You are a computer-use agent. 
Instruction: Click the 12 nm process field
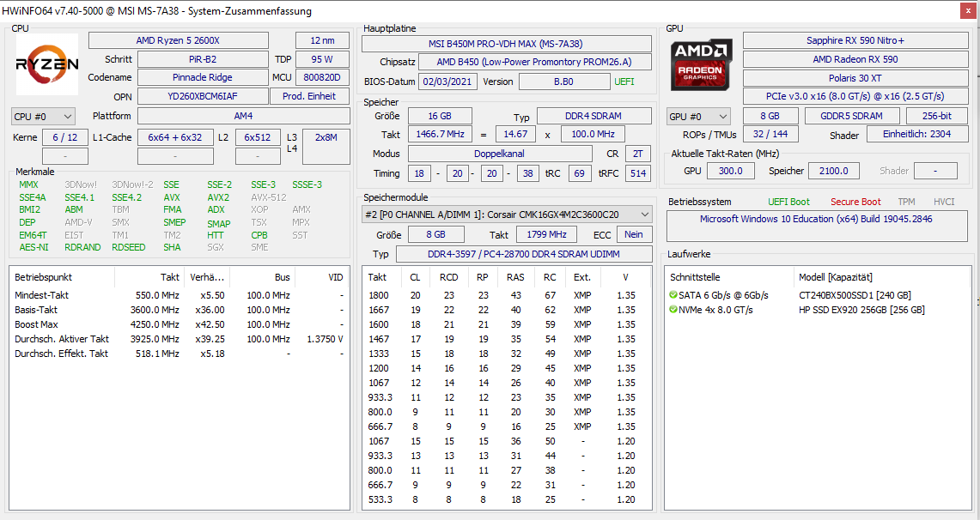pyautogui.click(x=322, y=40)
